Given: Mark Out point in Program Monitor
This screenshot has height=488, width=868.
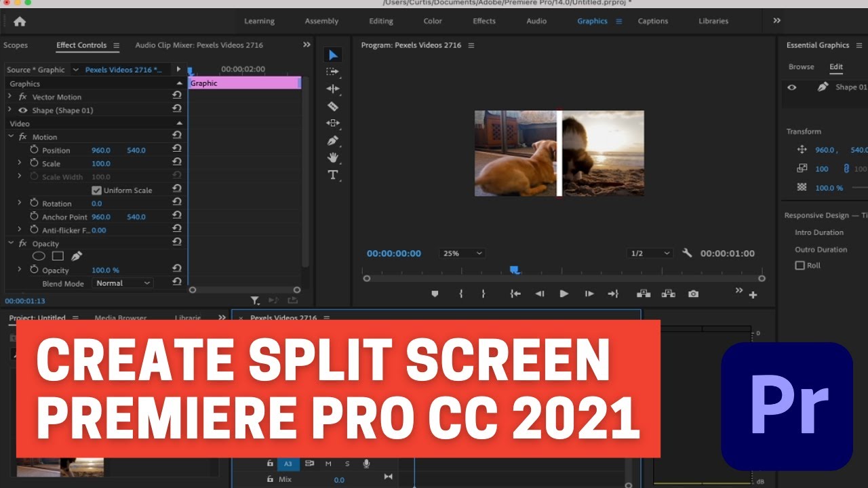Looking at the screenshot, I should pos(484,293).
